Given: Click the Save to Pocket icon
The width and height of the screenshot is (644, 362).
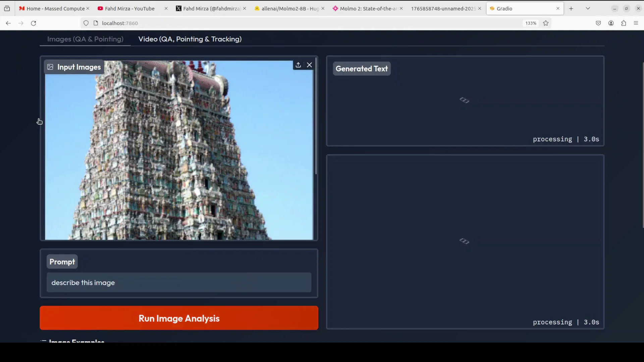Looking at the screenshot, I should (598, 23).
